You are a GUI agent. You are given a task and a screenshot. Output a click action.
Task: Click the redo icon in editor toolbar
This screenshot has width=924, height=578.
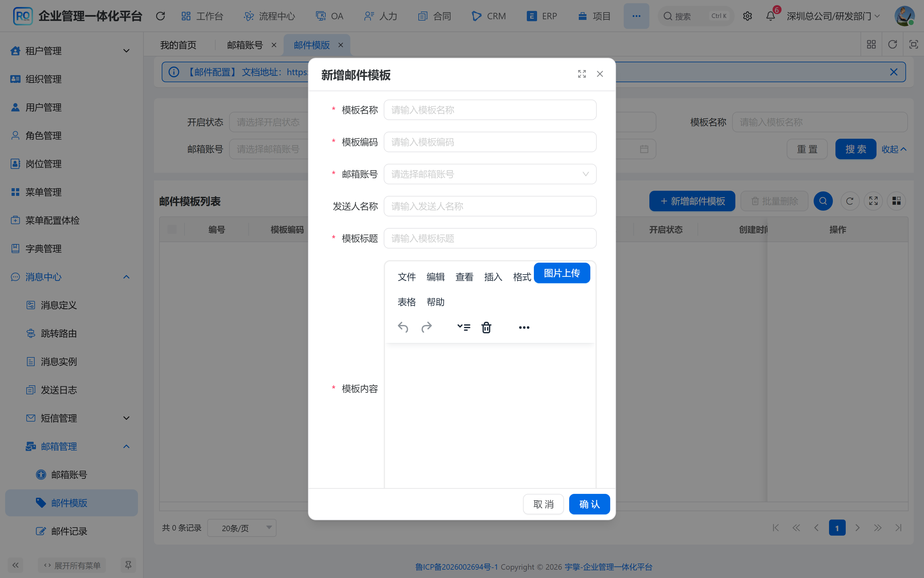click(x=426, y=327)
